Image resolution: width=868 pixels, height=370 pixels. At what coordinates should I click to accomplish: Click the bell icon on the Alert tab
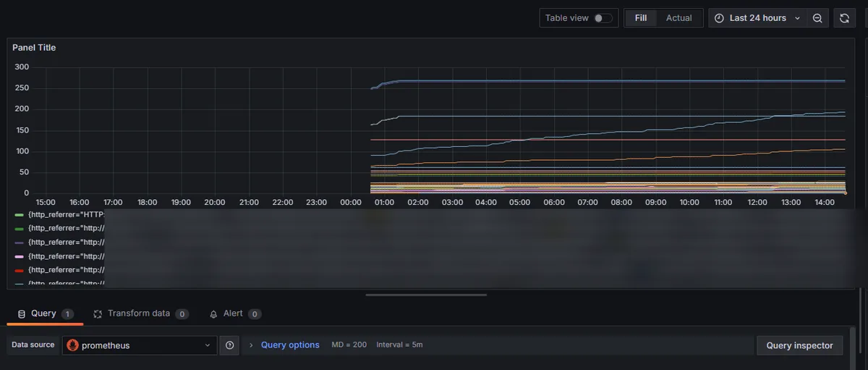pos(213,314)
